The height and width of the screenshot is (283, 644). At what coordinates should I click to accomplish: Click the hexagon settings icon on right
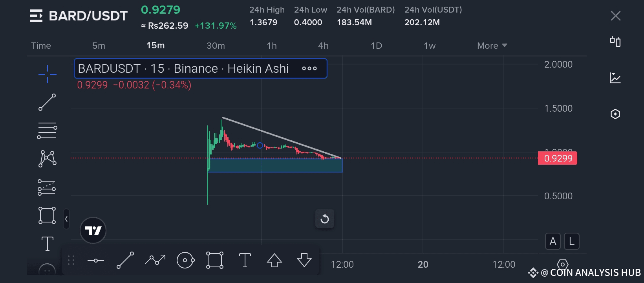tap(615, 114)
